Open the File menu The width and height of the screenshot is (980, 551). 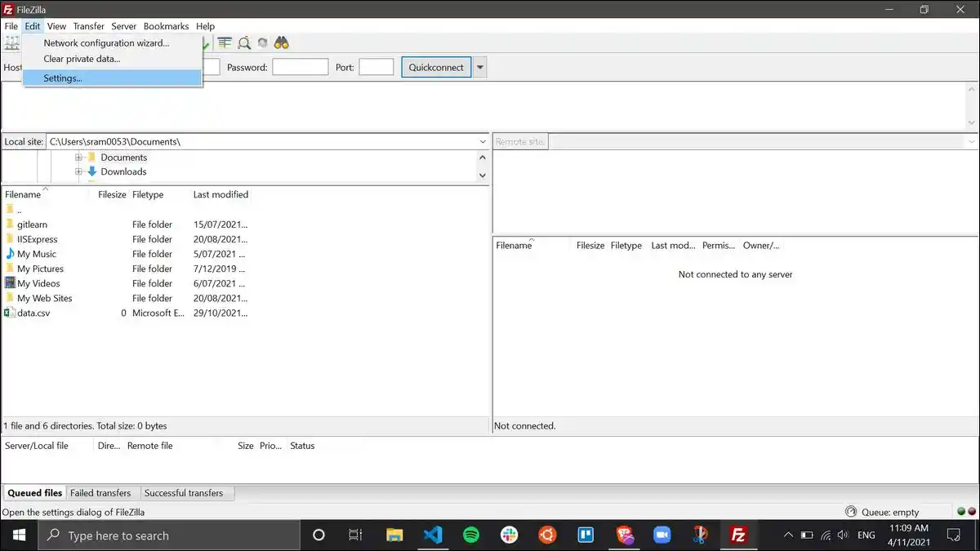coord(11,26)
